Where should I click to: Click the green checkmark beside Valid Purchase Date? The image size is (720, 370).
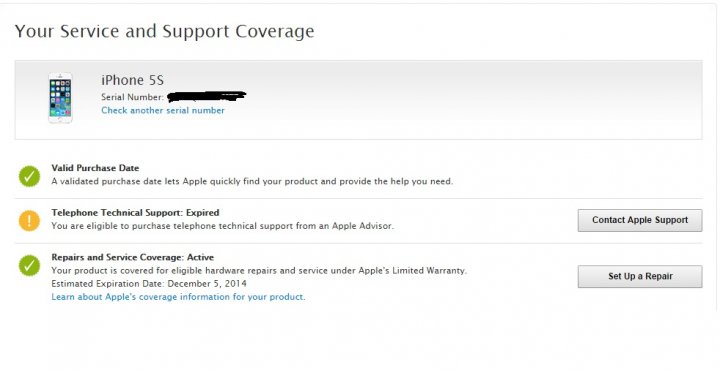(x=29, y=176)
